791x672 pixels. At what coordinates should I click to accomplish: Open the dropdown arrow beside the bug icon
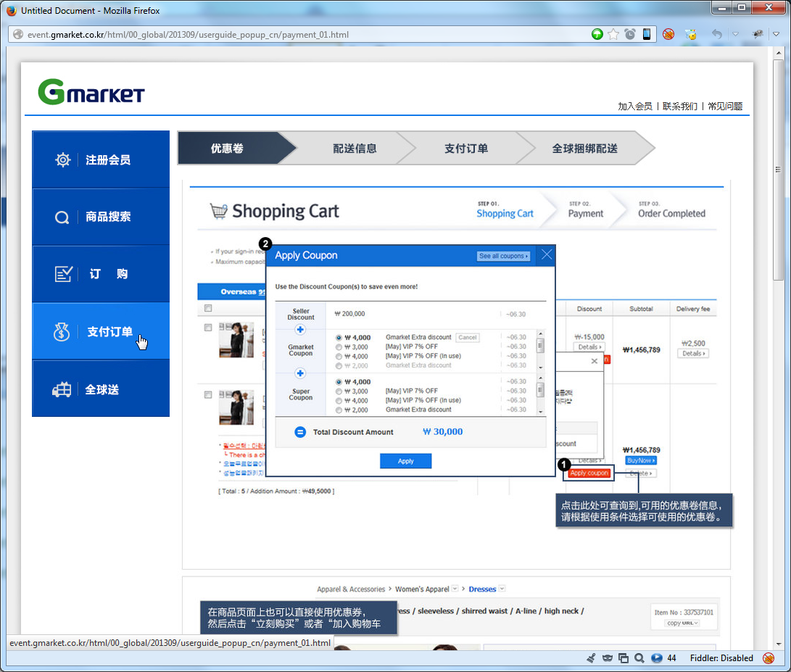point(776,34)
